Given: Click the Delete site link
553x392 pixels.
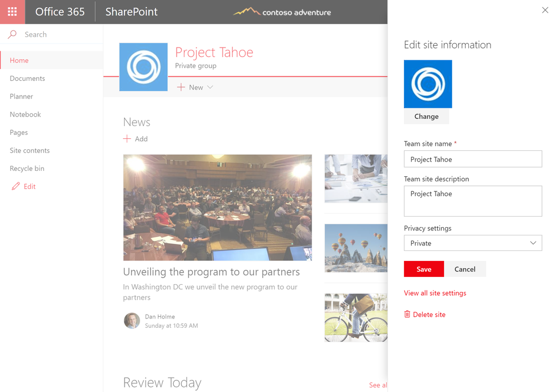Looking at the screenshot, I should coord(429,315).
